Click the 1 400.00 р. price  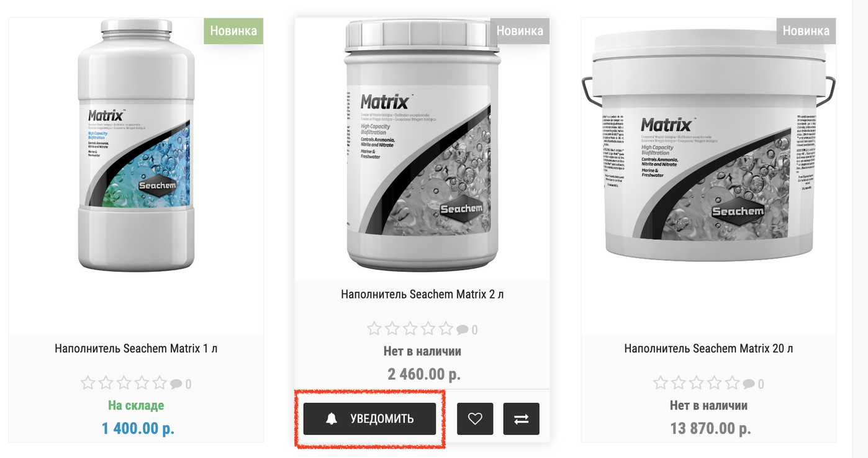[138, 428]
